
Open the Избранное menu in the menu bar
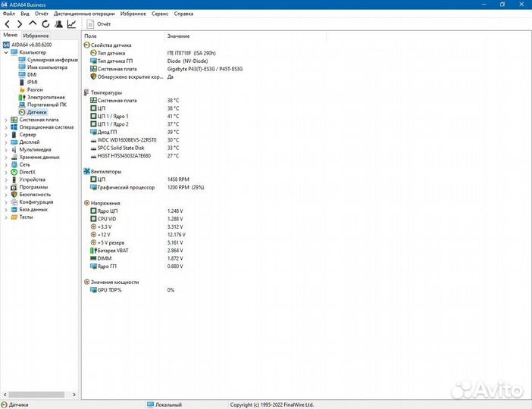[x=133, y=14]
